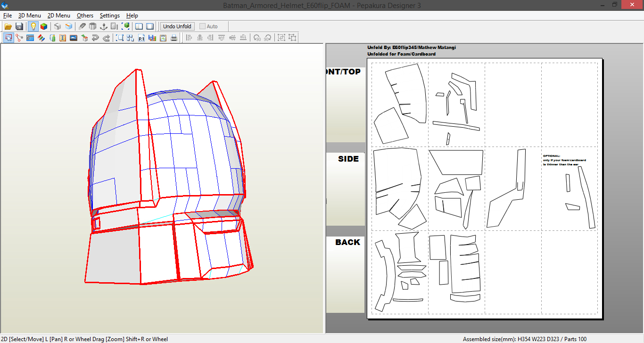Click the undo curved arrow icon

pyautogui.click(x=95, y=38)
